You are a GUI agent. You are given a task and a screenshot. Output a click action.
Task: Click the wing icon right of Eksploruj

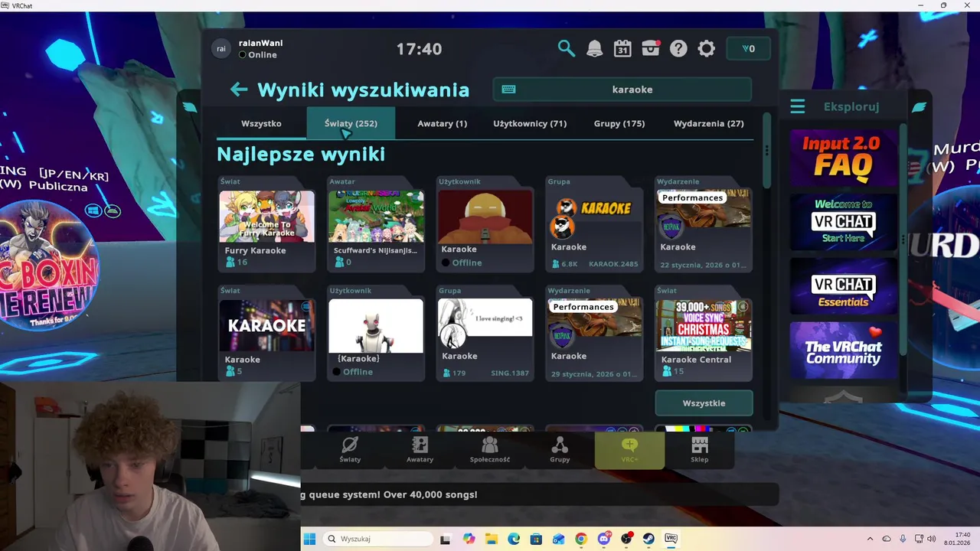pos(919,107)
